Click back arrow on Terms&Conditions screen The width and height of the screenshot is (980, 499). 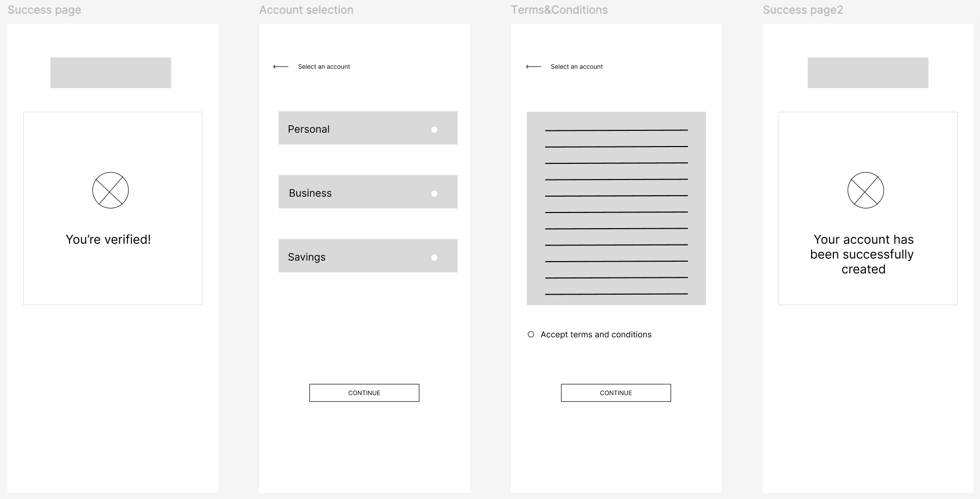533,67
